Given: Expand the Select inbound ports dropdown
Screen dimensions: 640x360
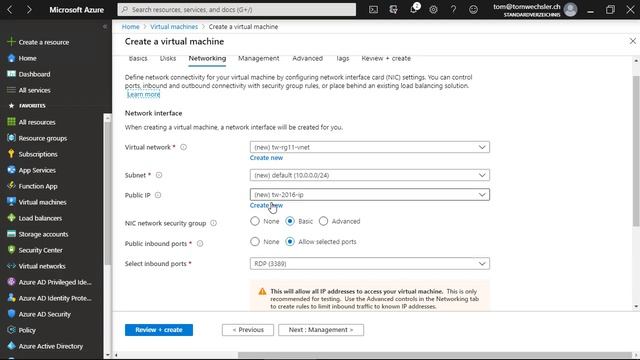Looking at the screenshot, I should coord(370,264).
